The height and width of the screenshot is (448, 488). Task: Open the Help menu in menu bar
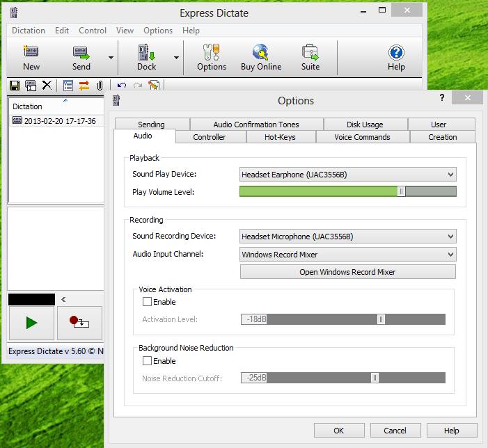pos(191,31)
